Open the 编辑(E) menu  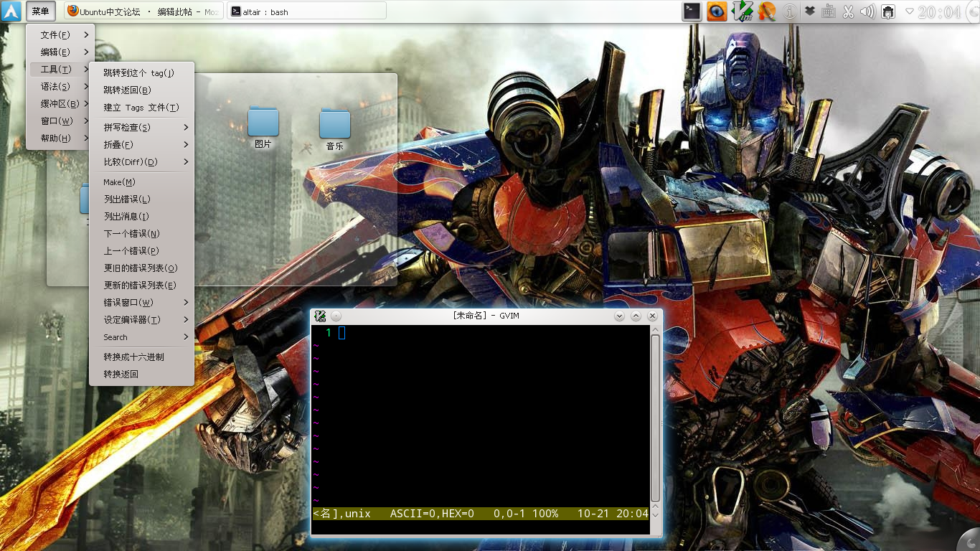(60, 52)
